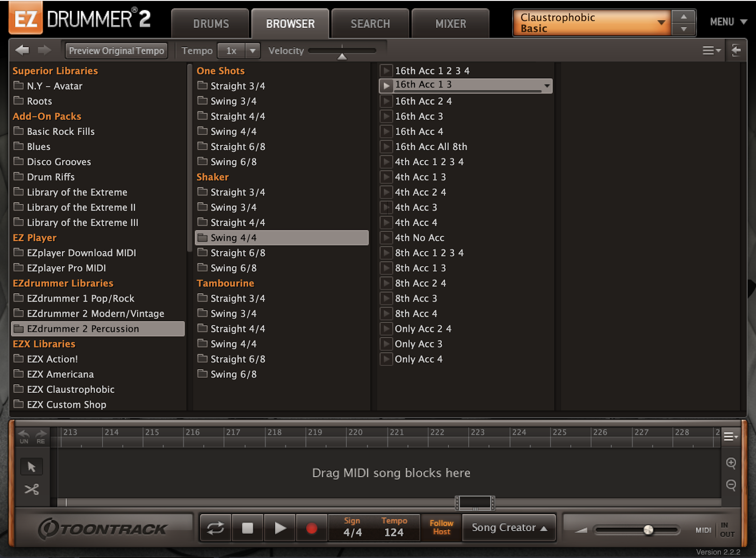The height and width of the screenshot is (558, 756).
Task: Click the EZ Drummer 2 logo
Action: coord(80,19)
